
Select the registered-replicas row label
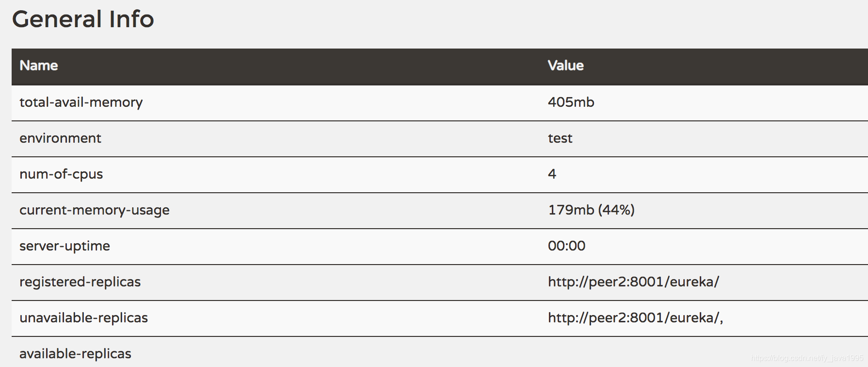point(80,282)
